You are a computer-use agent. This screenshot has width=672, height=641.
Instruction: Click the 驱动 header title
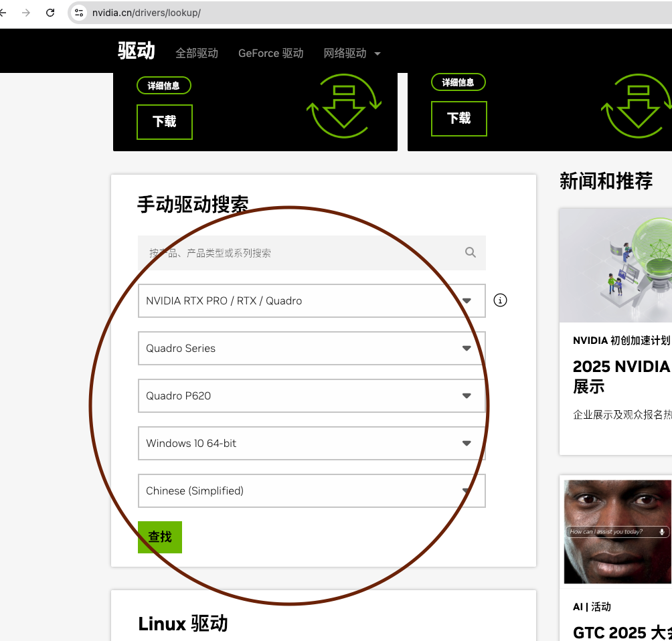137,51
